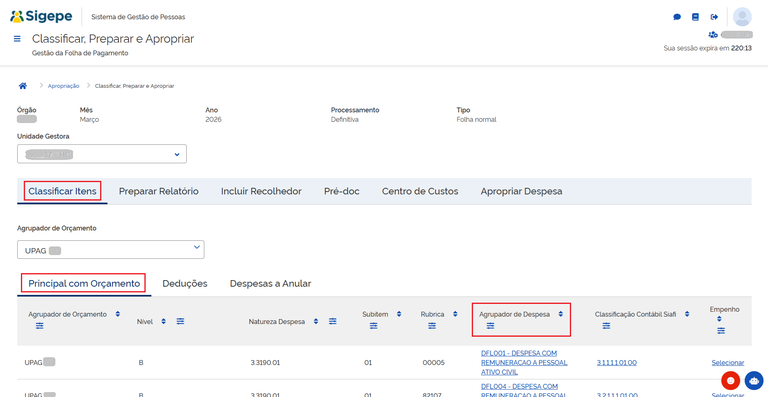The image size is (768, 397).
Task: Open the hamburger navigation menu
Action: 17,39
